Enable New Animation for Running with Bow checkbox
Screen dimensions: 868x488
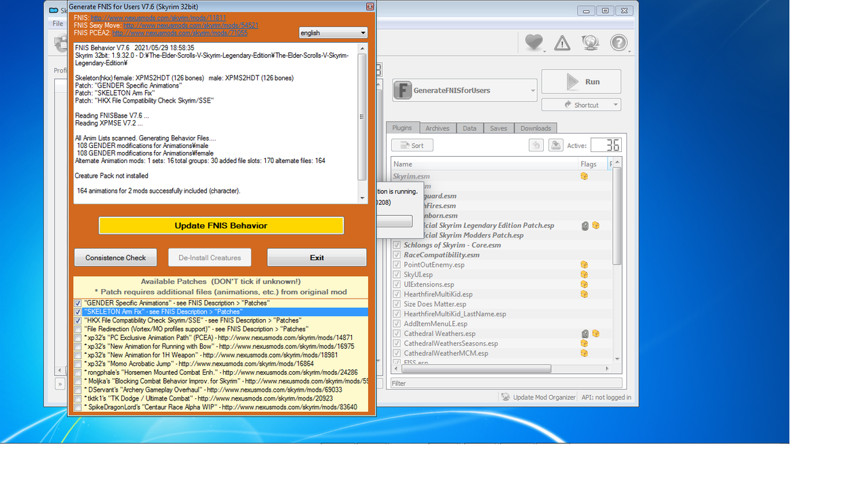click(x=78, y=347)
